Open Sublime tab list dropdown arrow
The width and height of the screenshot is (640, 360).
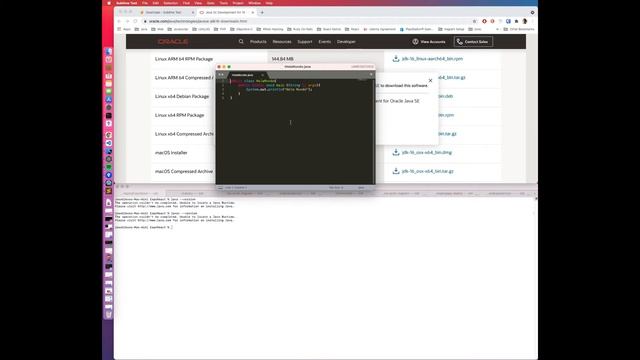(x=371, y=75)
